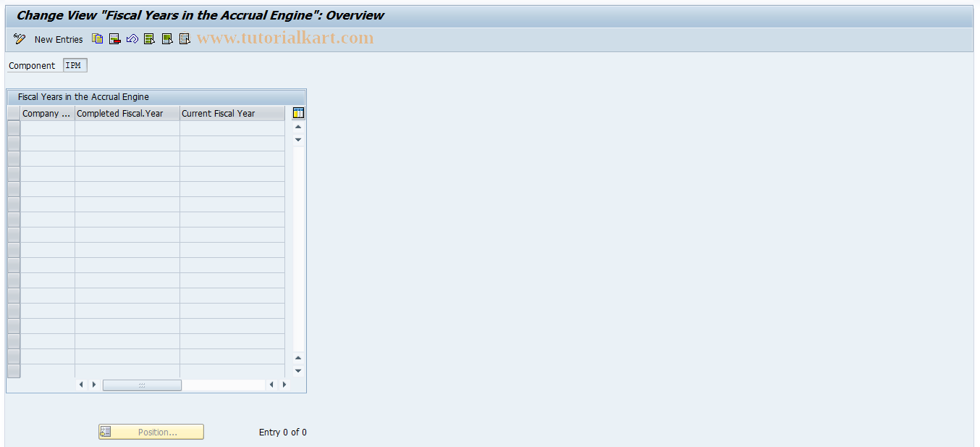Click horizontal scroll-right arrow beside left arrow
Image resolution: width=980 pixels, height=447 pixels.
(94, 385)
